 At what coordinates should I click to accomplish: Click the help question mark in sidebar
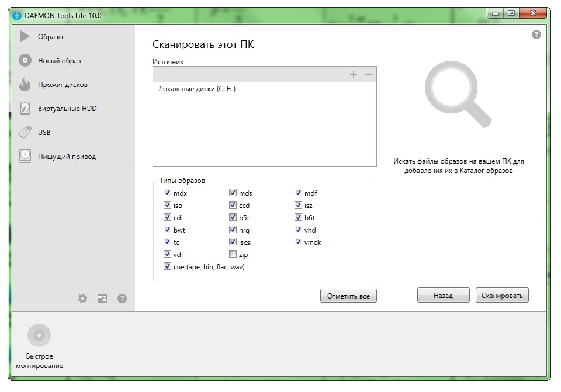coord(122,299)
